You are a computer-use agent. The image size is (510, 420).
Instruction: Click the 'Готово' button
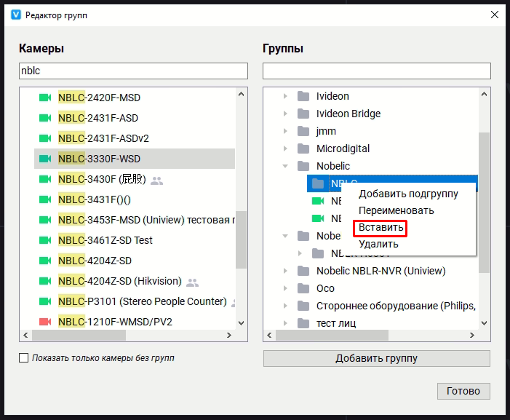point(463,391)
